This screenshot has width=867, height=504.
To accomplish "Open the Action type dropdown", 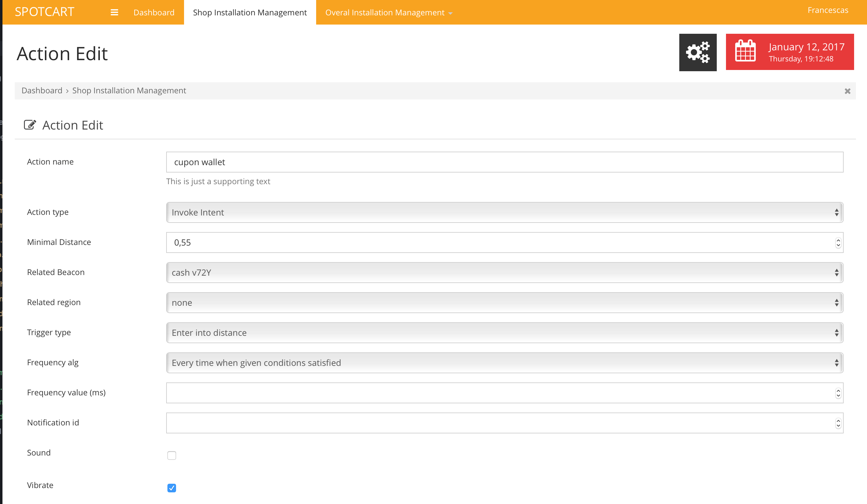I will [x=505, y=212].
